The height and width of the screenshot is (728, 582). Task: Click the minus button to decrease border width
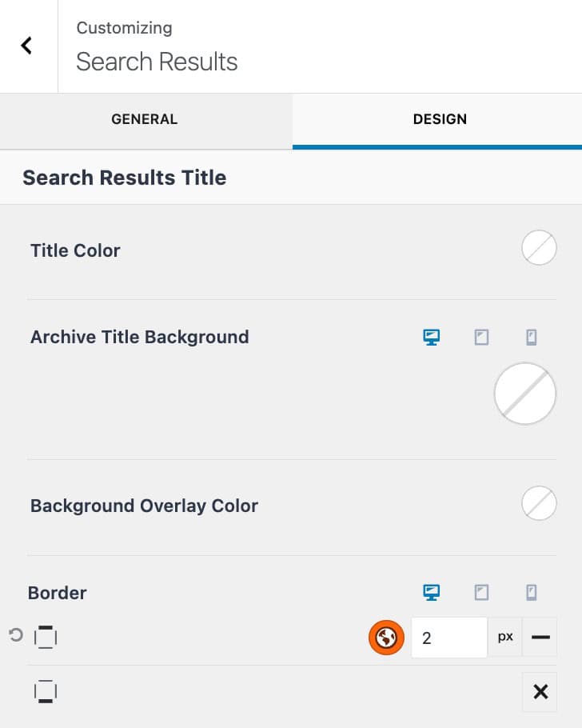pyautogui.click(x=540, y=637)
